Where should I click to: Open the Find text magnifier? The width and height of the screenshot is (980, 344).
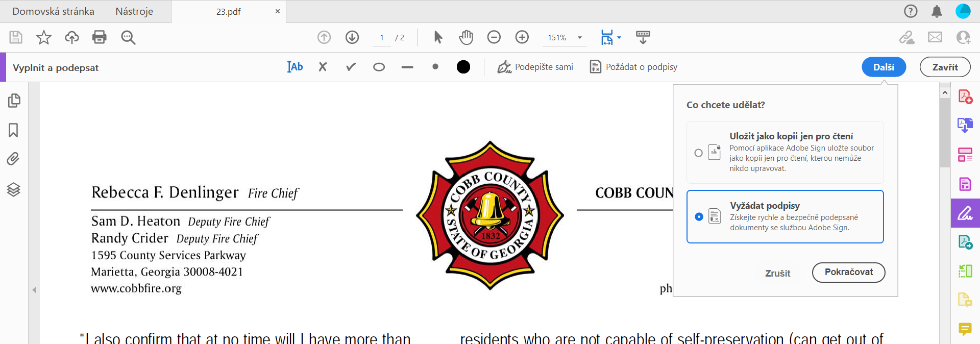(128, 37)
